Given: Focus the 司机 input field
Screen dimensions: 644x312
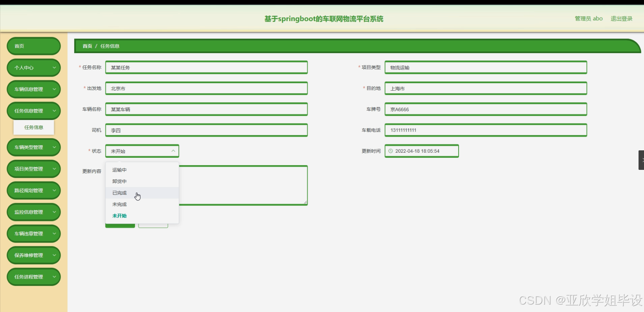Looking at the screenshot, I should (206, 130).
